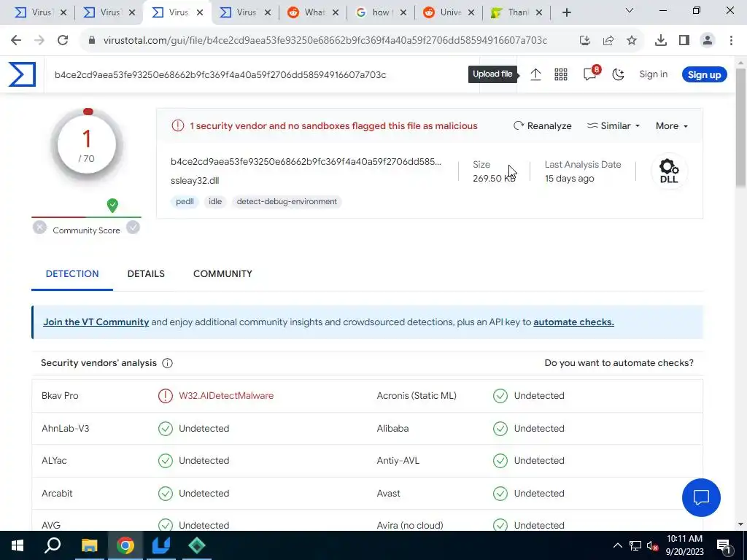Image resolution: width=747 pixels, height=560 pixels.
Task: Click the browser back arrow
Action: pos(16,41)
